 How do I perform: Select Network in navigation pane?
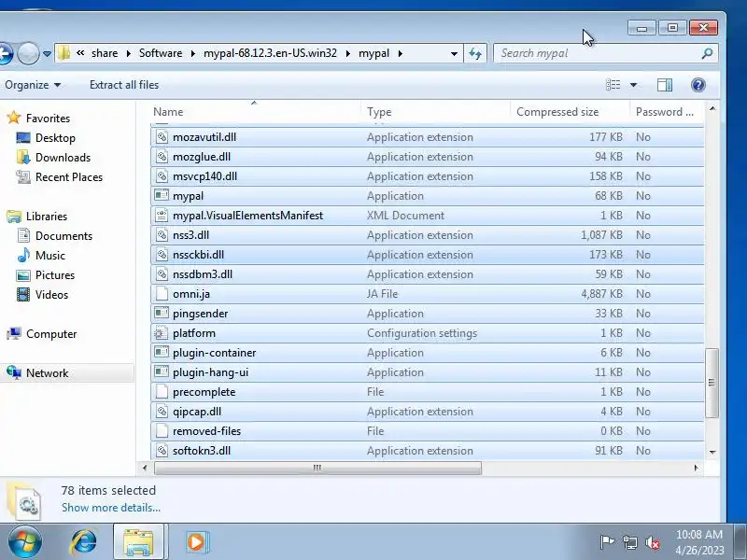click(x=48, y=372)
